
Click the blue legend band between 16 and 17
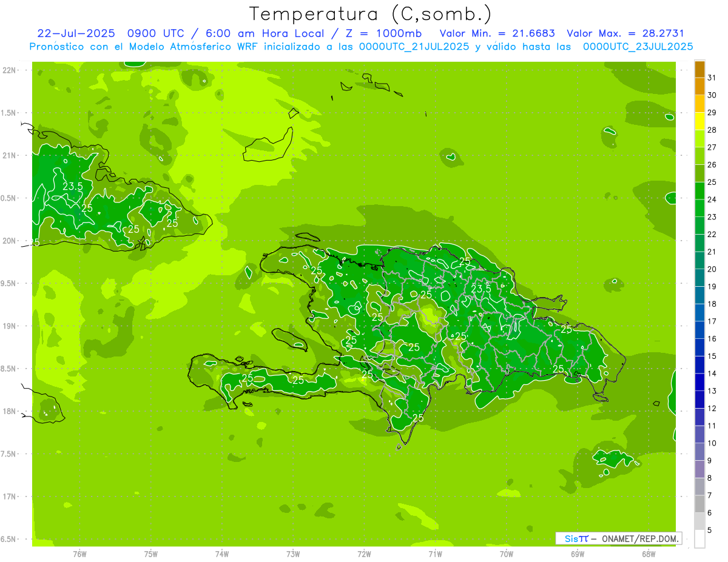[x=699, y=330]
